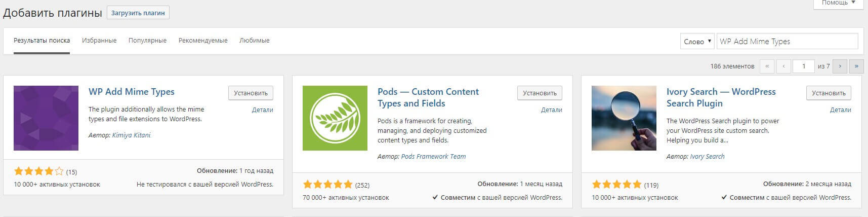
Task: Switch to Избранные tab
Action: click(99, 41)
